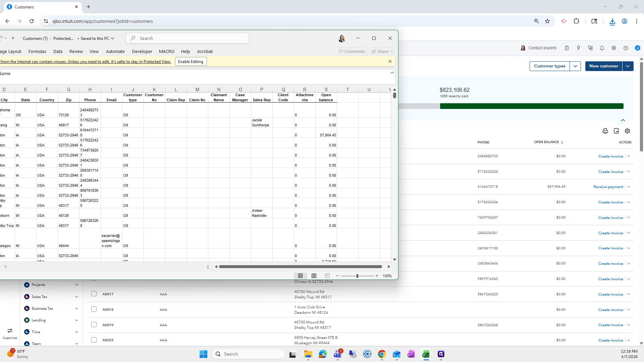Collapse the money bar chevron
644x362 pixels.
pyautogui.click(x=623, y=120)
